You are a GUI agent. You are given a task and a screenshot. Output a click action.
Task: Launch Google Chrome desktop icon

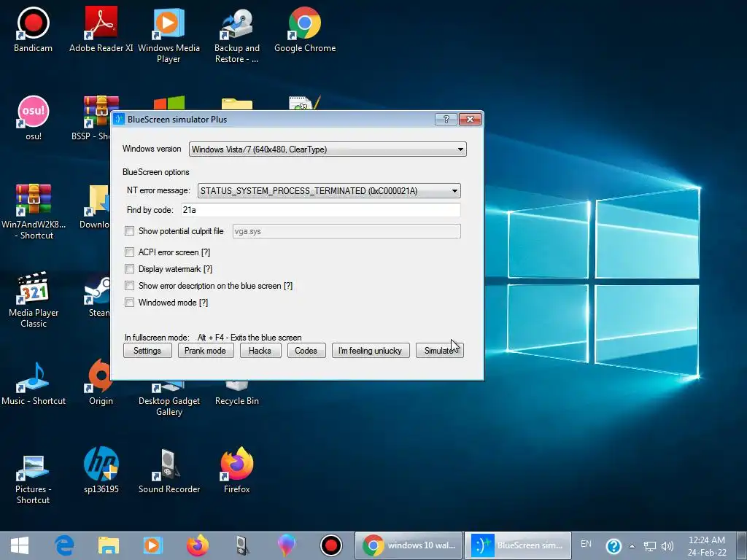tap(305, 29)
